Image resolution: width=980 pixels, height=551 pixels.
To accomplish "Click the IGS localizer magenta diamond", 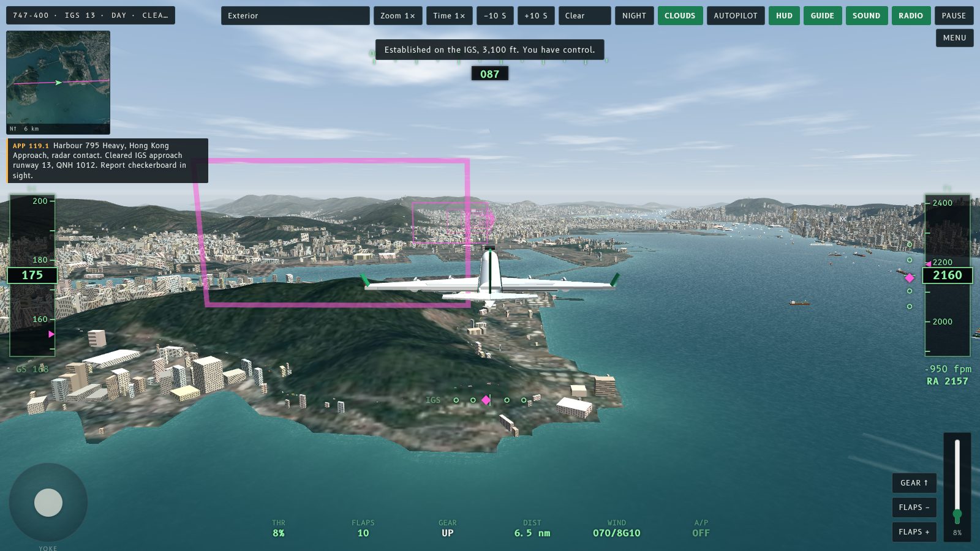I will [x=486, y=400].
